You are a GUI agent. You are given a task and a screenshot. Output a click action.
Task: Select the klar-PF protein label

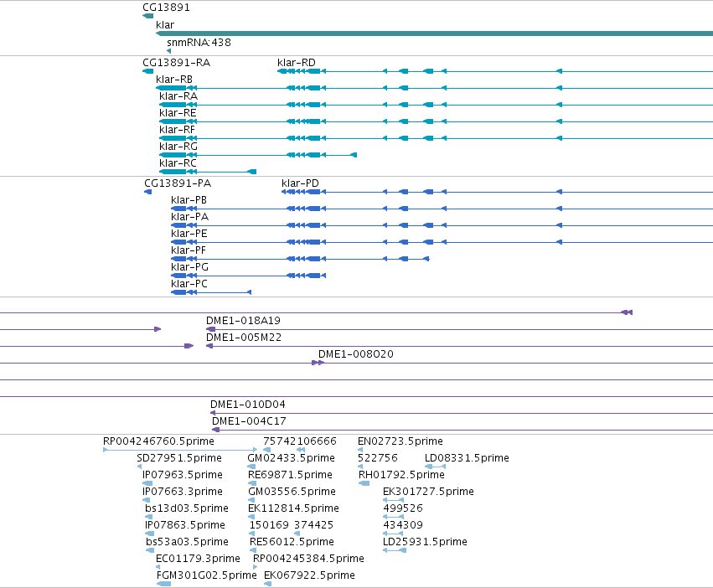coord(189,250)
